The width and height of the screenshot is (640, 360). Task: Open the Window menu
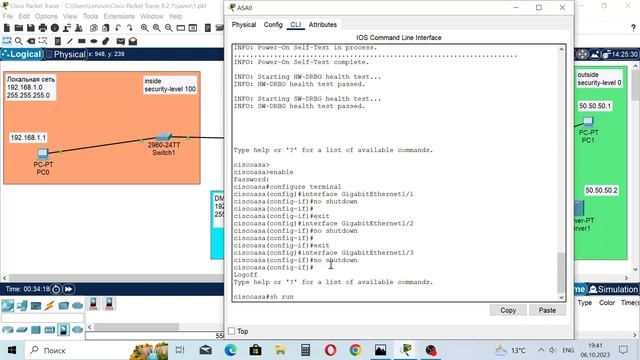pos(152,16)
